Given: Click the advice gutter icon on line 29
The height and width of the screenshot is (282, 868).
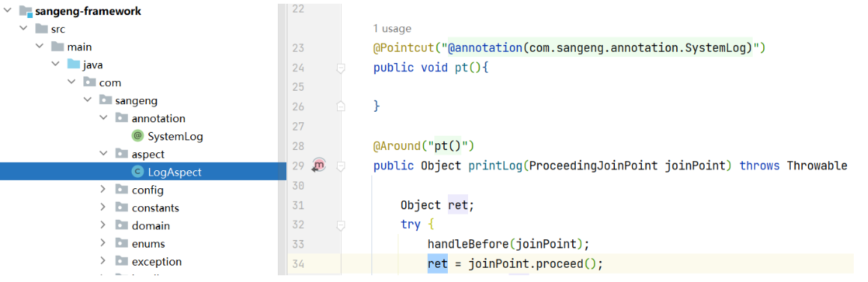Looking at the screenshot, I should 319,165.
